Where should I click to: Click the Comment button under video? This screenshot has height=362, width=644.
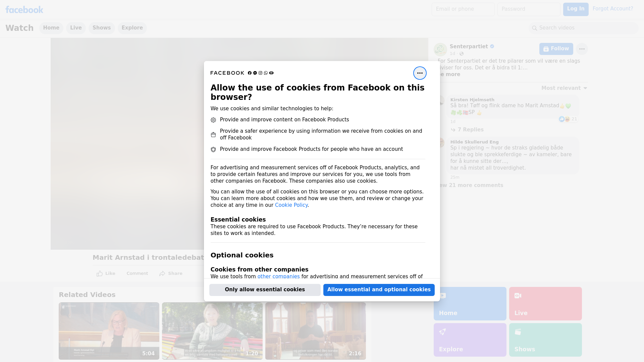click(137, 274)
